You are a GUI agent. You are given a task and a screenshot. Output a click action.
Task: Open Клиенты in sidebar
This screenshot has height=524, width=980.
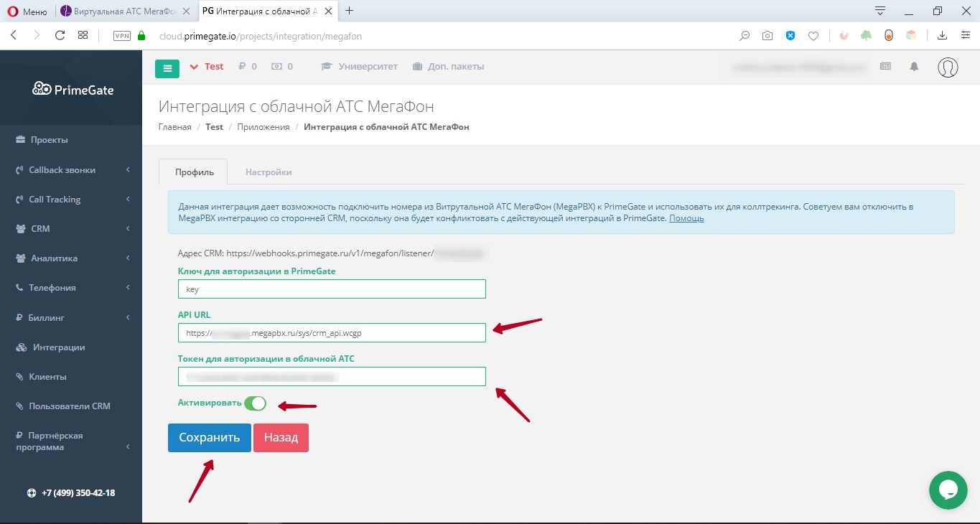[42, 377]
